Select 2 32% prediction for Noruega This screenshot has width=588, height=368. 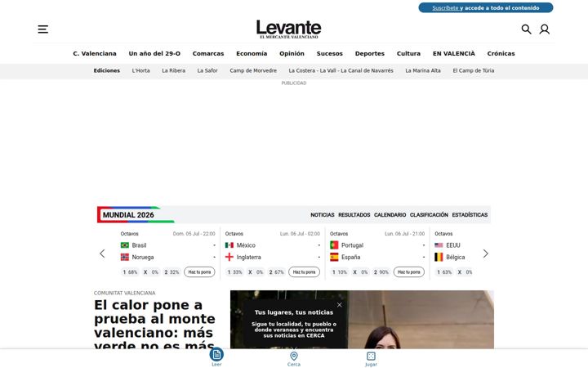[171, 272]
